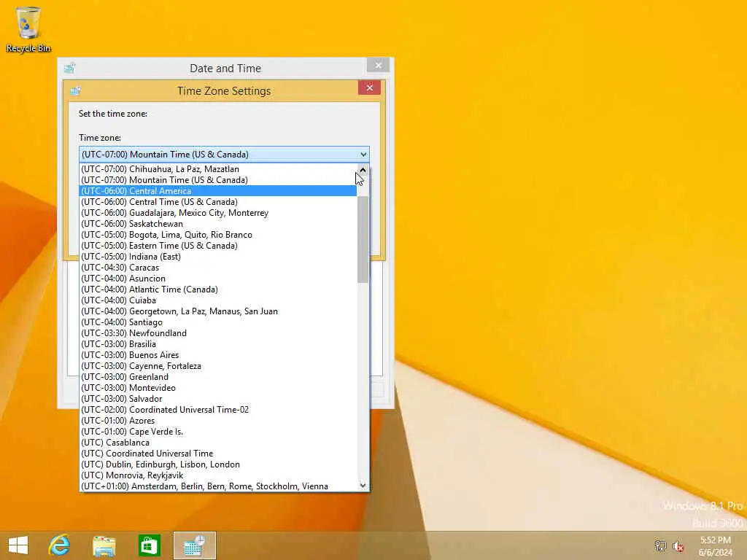Click the Date and Time taskbar icon
The image size is (747, 560).
tap(194, 545)
